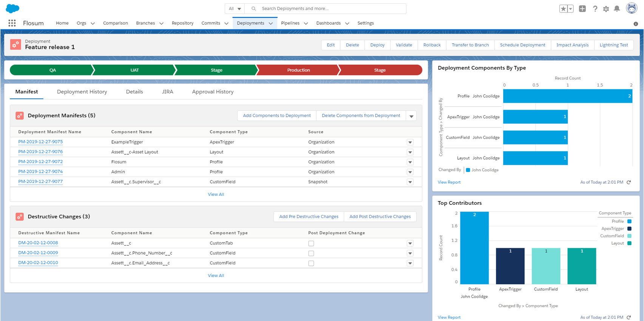Open the notifications bell icon
Screen dimensions: 644x321
click(x=617, y=9)
